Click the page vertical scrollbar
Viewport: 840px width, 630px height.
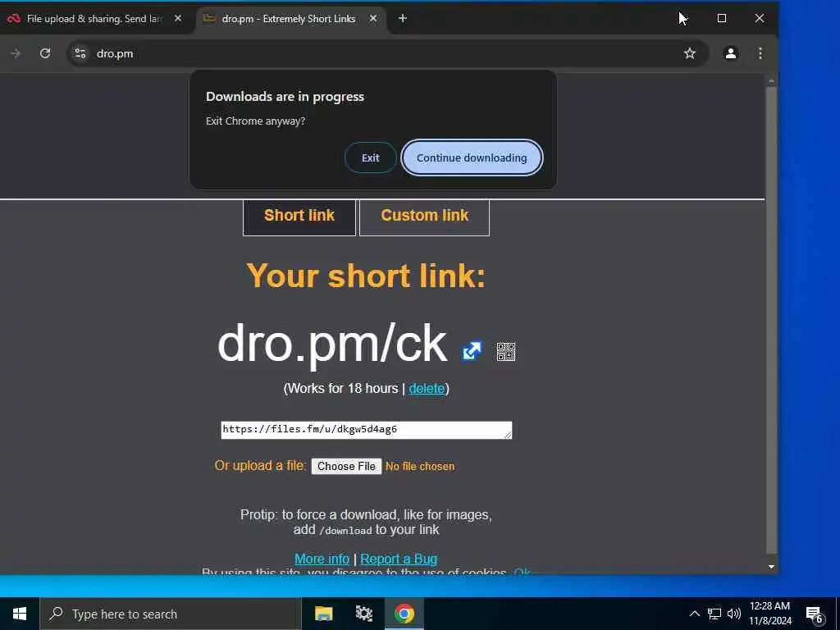(x=771, y=321)
